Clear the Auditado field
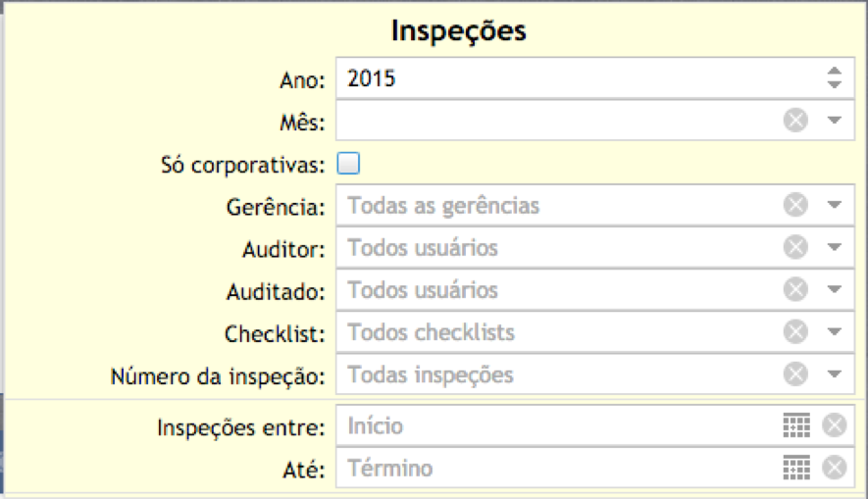 pyautogui.click(x=795, y=289)
